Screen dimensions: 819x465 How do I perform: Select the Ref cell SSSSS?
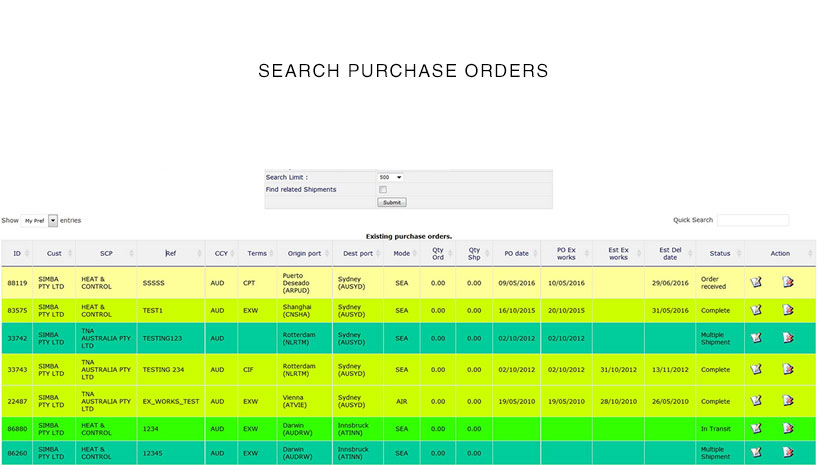pos(171,283)
